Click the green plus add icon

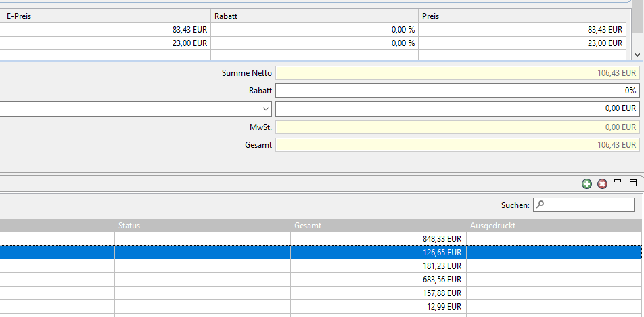[586, 184]
